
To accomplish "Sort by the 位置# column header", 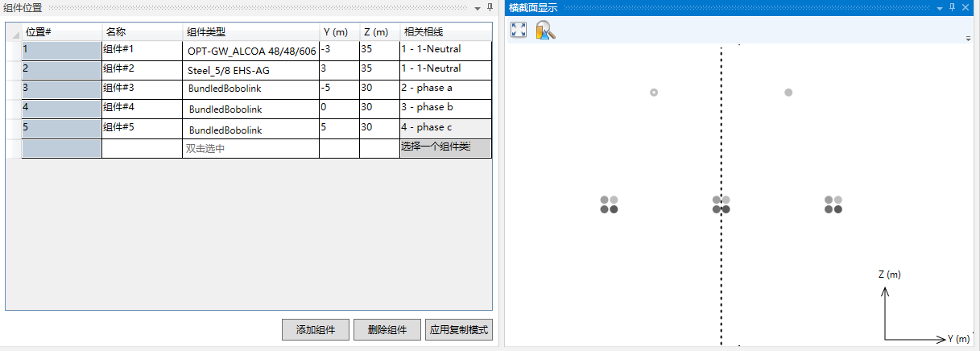I will (x=62, y=32).
